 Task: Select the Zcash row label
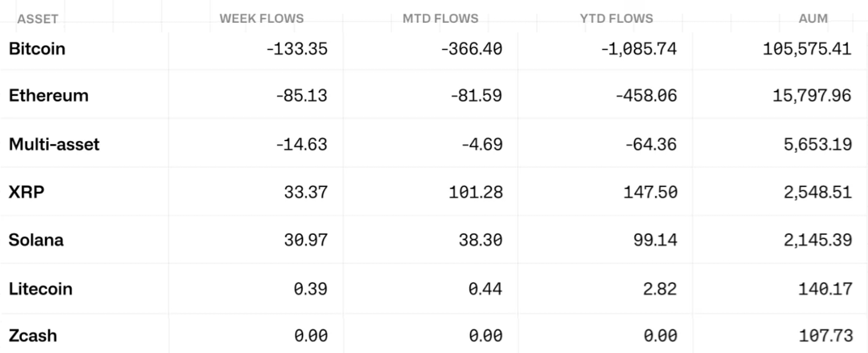click(33, 336)
